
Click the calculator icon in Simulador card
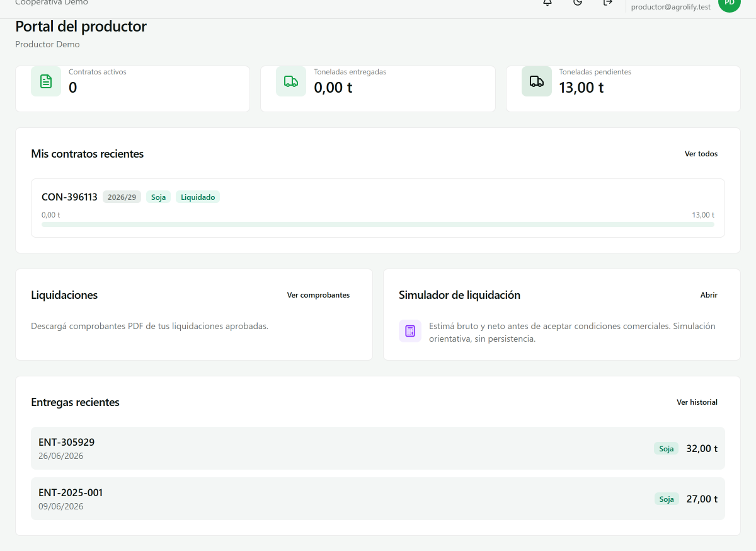tap(410, 331)
